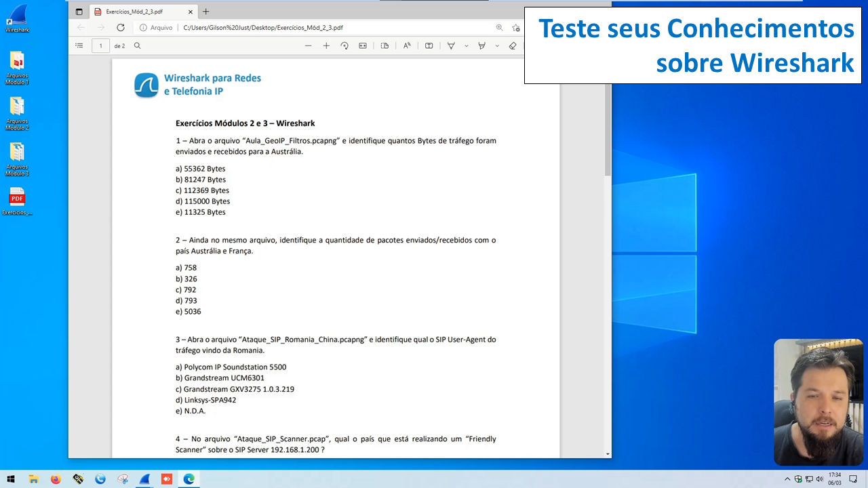Click answer option "a) 55362 Bytes"
The height and width of the screenshot is (488, 868).
[x=201, y=169]
